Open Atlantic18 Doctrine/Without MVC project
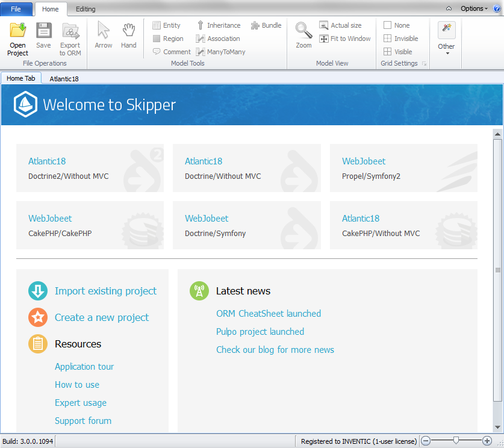The image size is (504, 448). [x=247, y=168]
